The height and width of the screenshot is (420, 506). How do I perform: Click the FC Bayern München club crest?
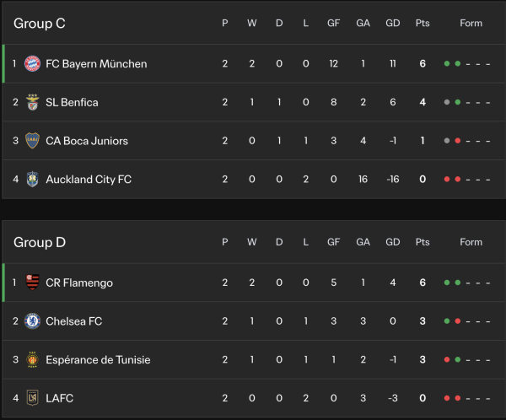33,63
